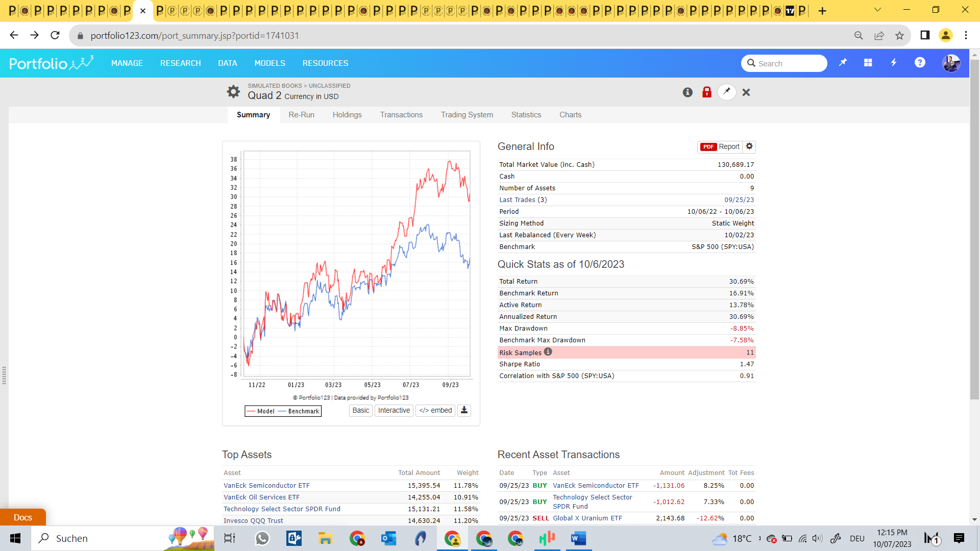The height and width of the screenshot is (551, 980).
Task: Open the RESEARCH menu
Action: pyautogui.click(x=181, y=63)
